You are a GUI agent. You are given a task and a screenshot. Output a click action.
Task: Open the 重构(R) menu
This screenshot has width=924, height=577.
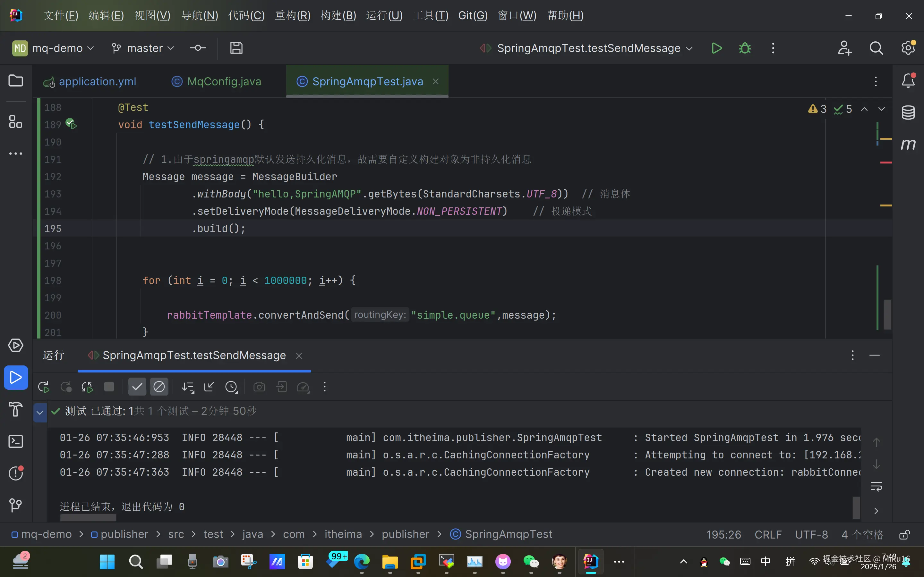point(293,16)
